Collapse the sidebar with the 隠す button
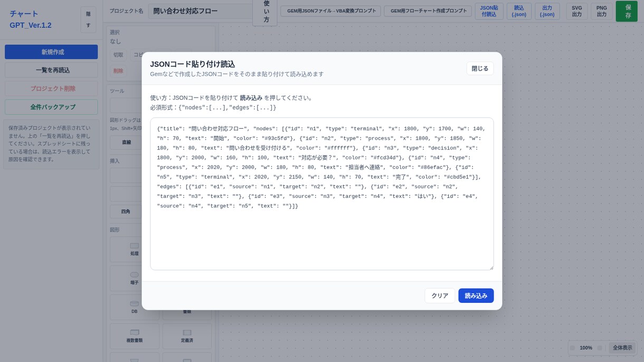Viewport: 644px width, 362px height. pos(88,20)
